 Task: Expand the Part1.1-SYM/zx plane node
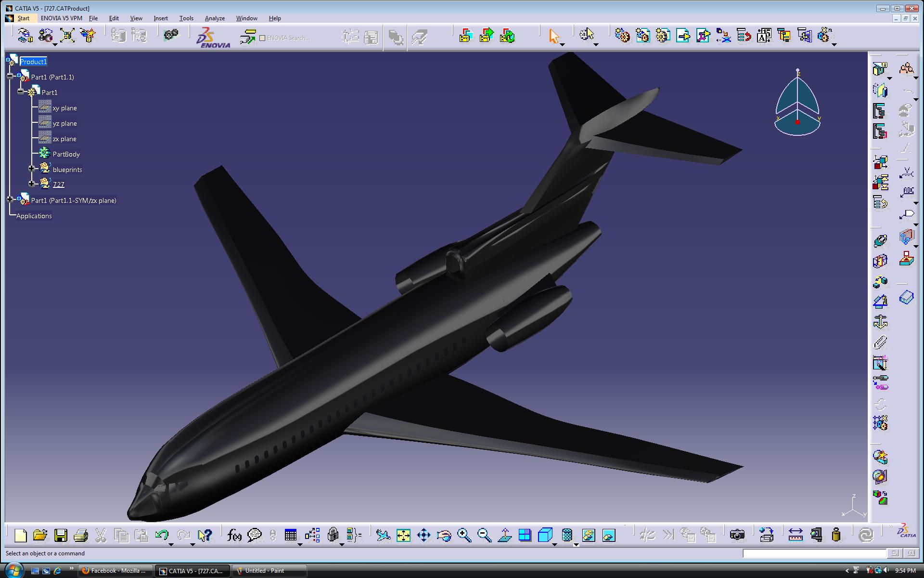(10, 199)
